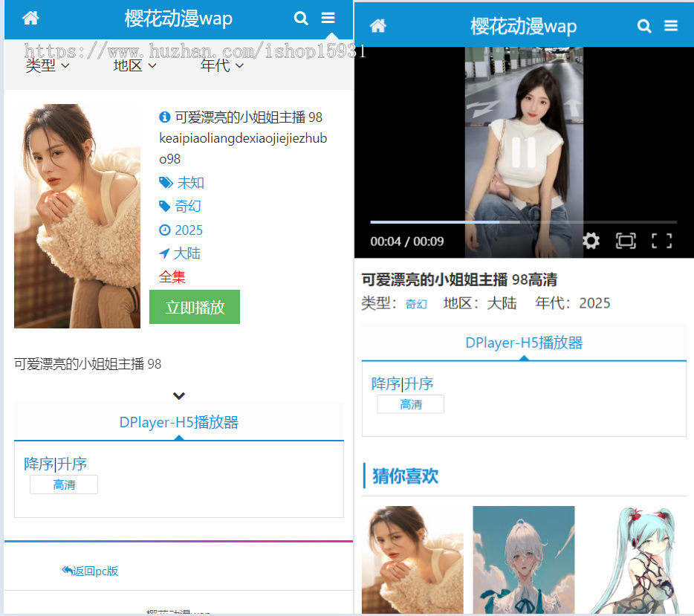Click 降序|升序 sort toggle in left page

tap(55, 464)
